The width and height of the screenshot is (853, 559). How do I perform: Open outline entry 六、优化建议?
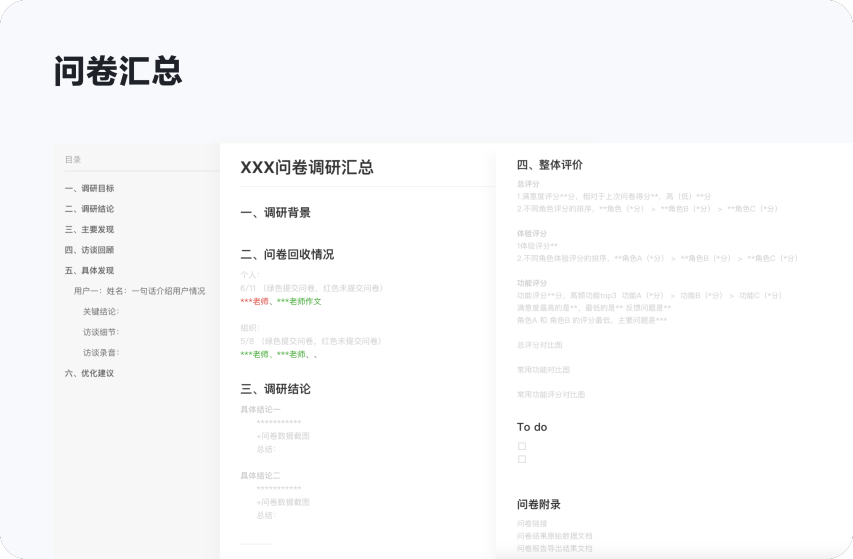tap(89, 374)
